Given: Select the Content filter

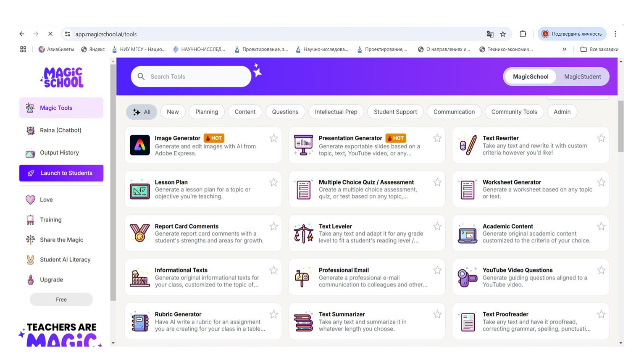Looking at the screenshot, I should pos(245,112).
